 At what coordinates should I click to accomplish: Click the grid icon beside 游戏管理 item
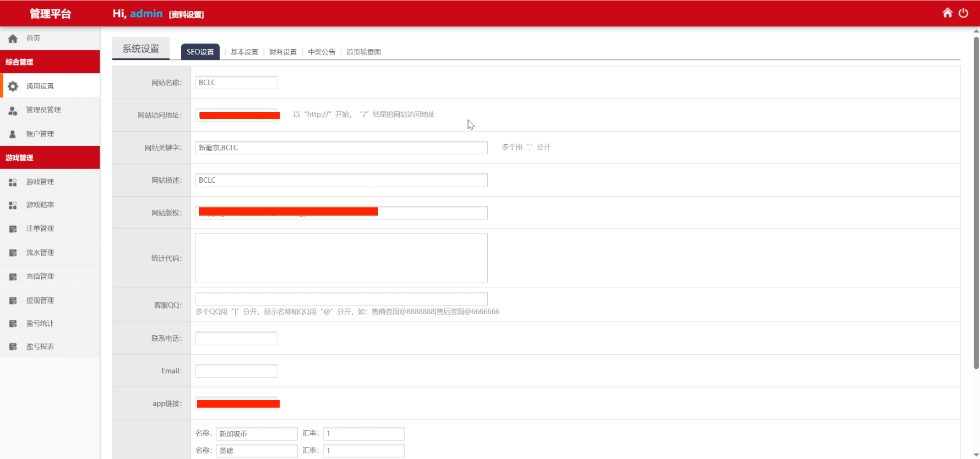point(13,182)
